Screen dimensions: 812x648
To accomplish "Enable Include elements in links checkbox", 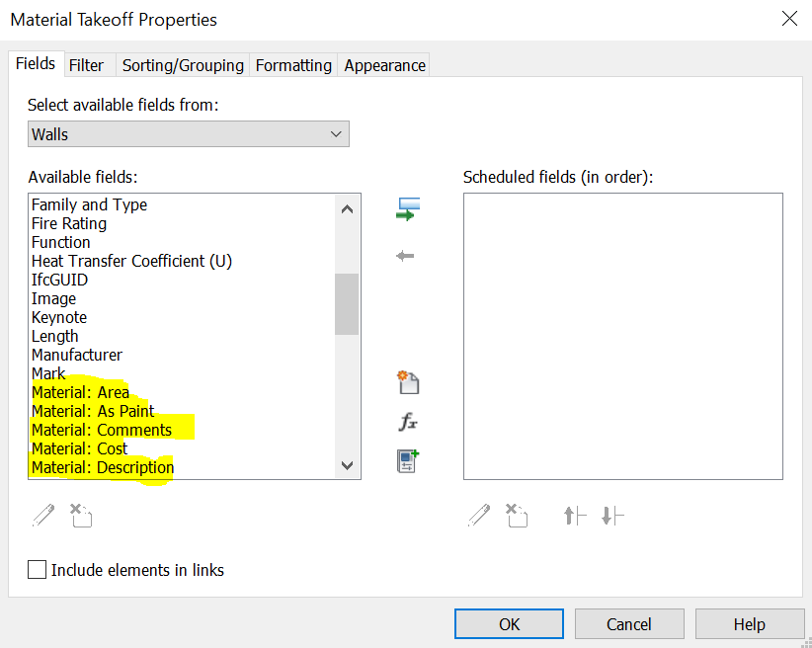I will click(38, 570).
